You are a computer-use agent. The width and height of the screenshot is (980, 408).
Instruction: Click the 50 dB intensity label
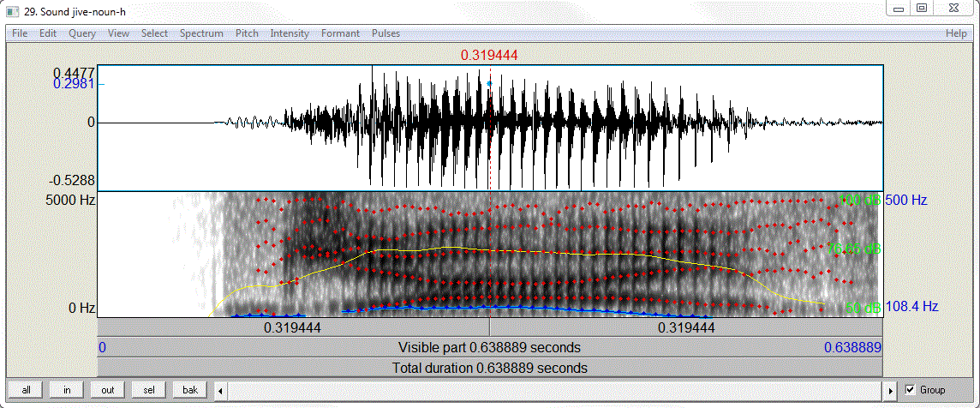click(x=863, y=308)
